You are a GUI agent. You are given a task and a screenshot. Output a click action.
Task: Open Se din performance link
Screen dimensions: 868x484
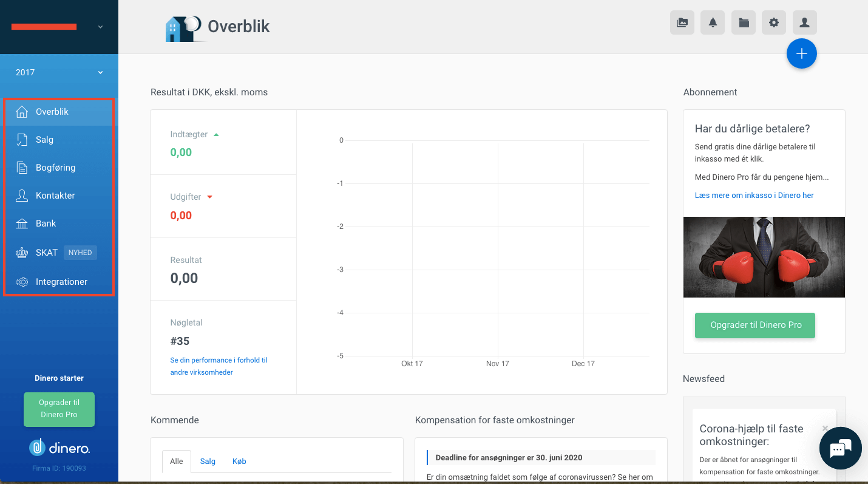point(219,366)
